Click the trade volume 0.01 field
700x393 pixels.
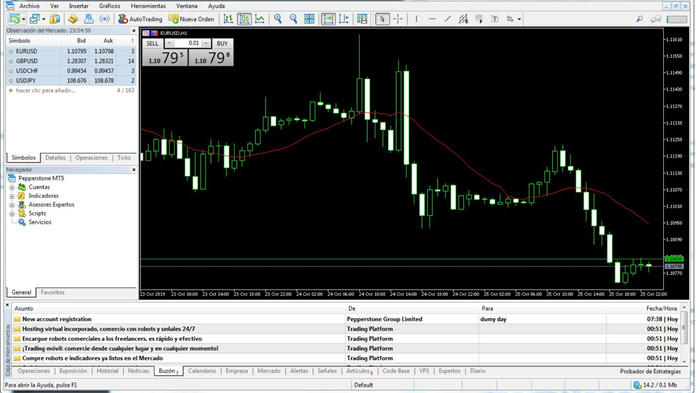tap(188, 43)
